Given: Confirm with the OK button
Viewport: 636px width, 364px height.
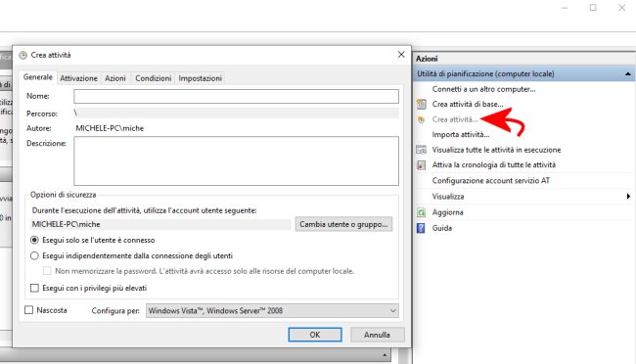Looking at the screenshot, I should pos(315,335).
